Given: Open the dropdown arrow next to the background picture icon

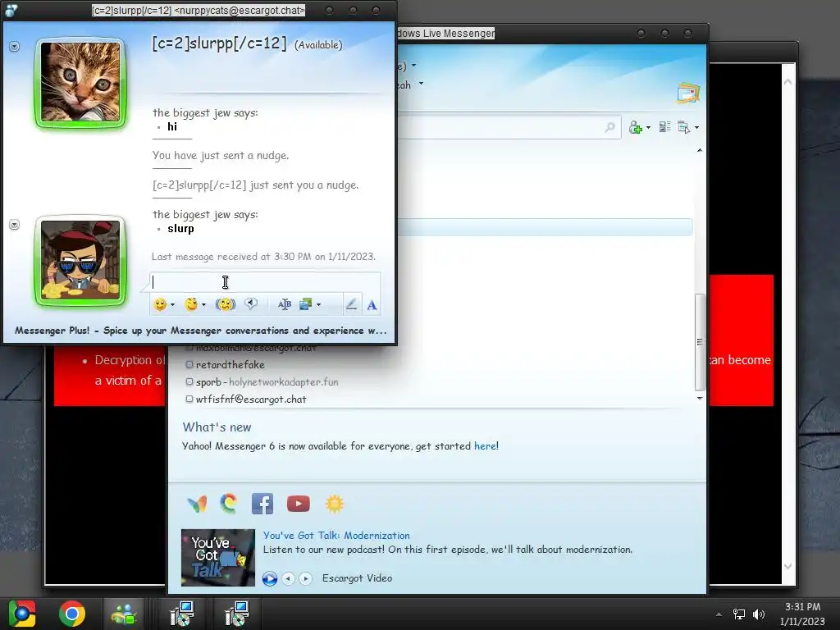Looking at the screenshot, I should pyautogui.click(x=319, y=305).
